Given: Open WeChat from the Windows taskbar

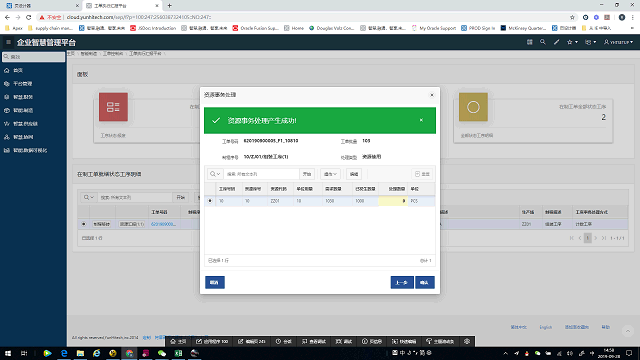Looking at the screenshot, I should point(162,353).
